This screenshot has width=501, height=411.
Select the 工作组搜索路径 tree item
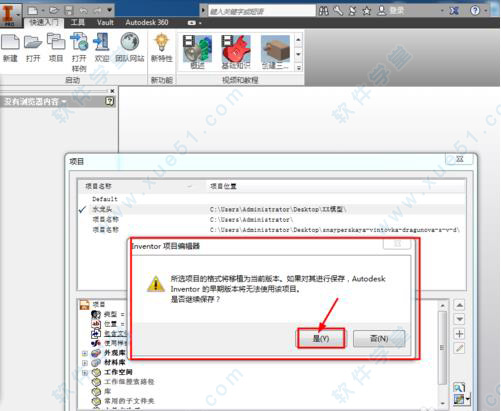tap(129, 382)
